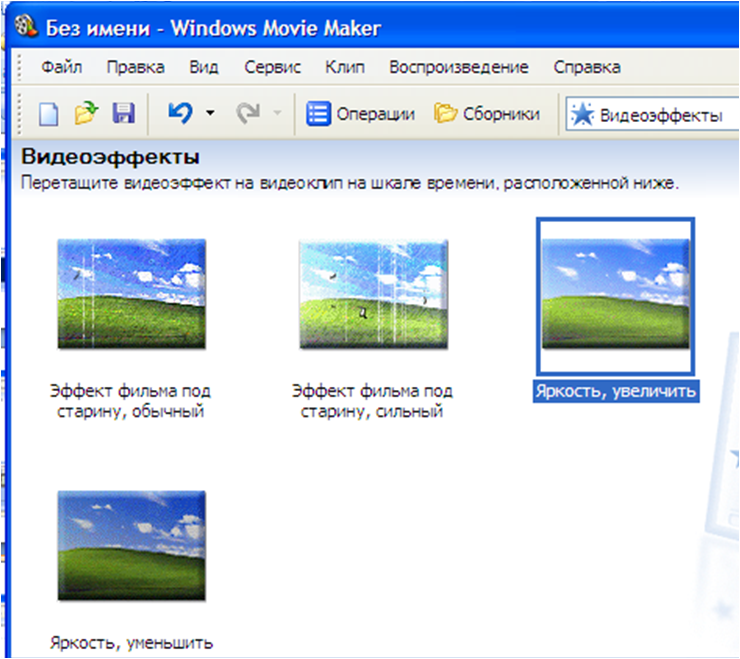Click the menu bar drag handle grip
740x659 pixels.
(19, 67)
